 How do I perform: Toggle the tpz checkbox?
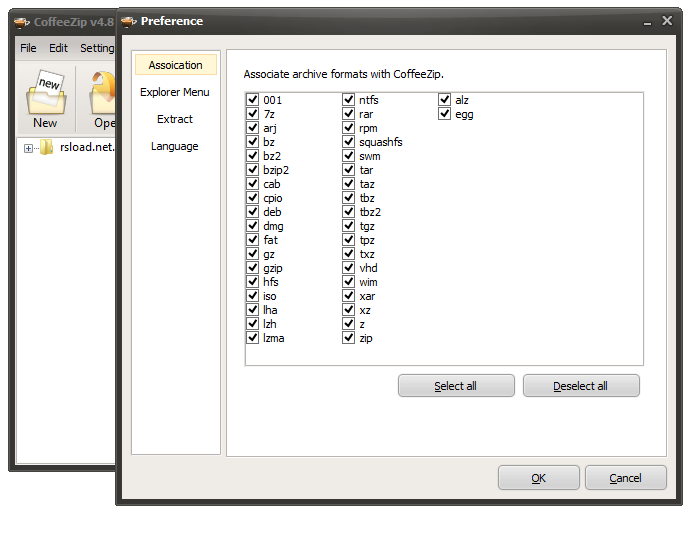tap(349, 239)
